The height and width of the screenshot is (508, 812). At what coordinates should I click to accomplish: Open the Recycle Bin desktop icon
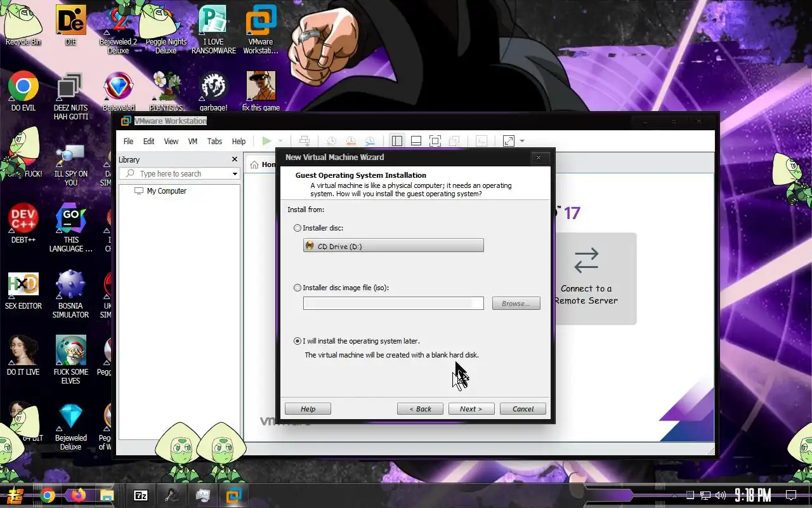[x=23, y=25]
